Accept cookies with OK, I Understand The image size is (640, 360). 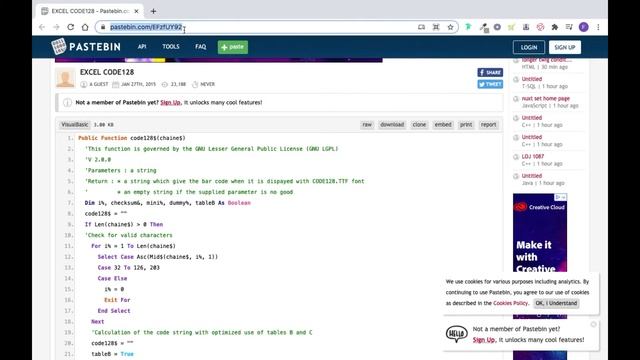[x=556, y=303]
